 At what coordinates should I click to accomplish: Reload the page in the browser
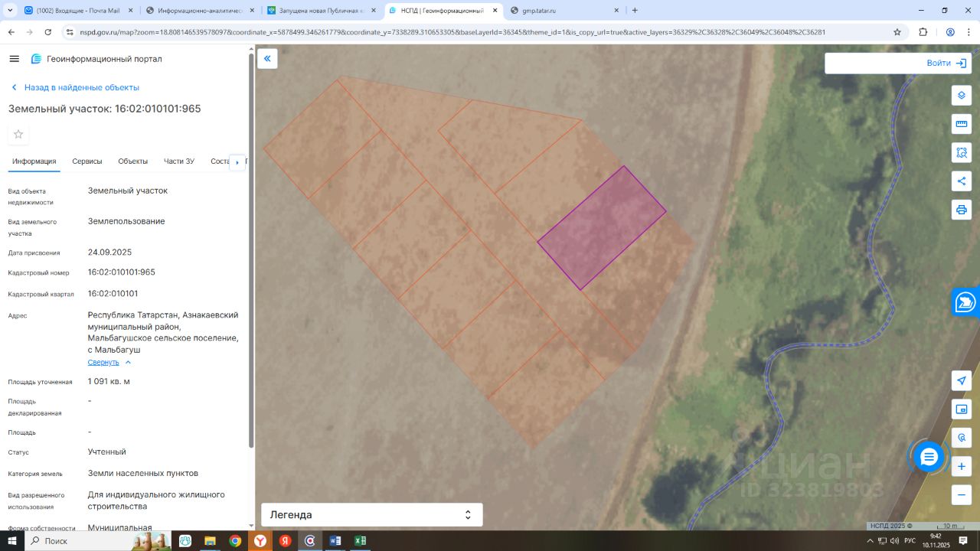48,32
